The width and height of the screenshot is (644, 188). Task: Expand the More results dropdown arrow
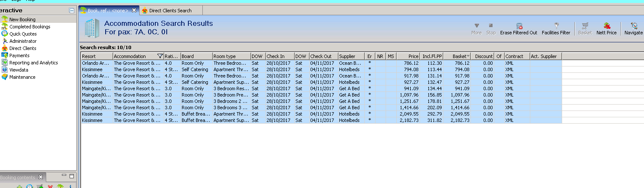476,26
